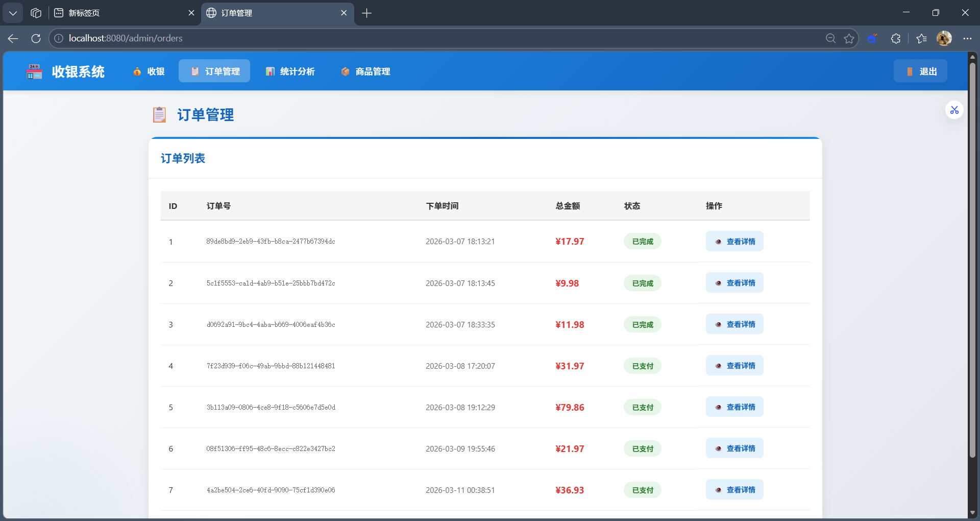Click the floating scissors screenshot icon
The width and height of the screenshot is (980, 521).
[x=954, y=110]
